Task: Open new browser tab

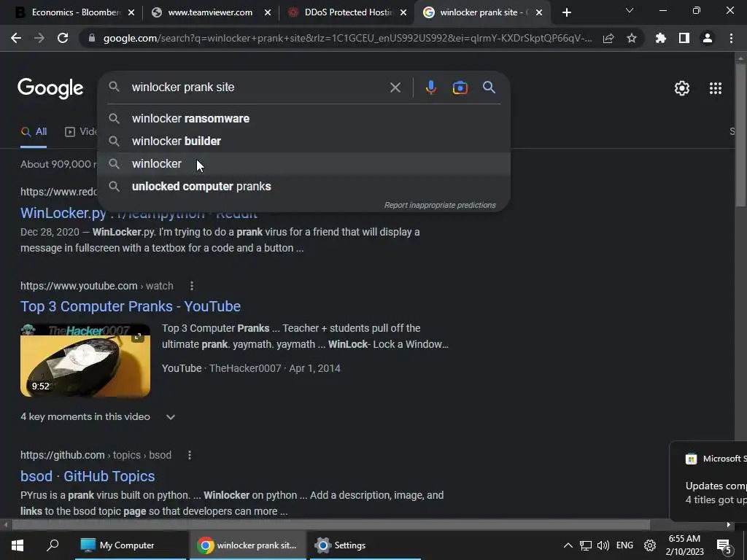Action: coord(566,13)
